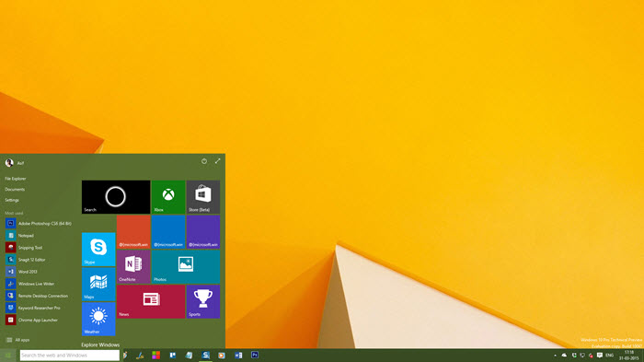Image resolution: width=644 pixels, height=362 pixels.
Task: Open the clock and date flyout
Action: click(628, 356)
